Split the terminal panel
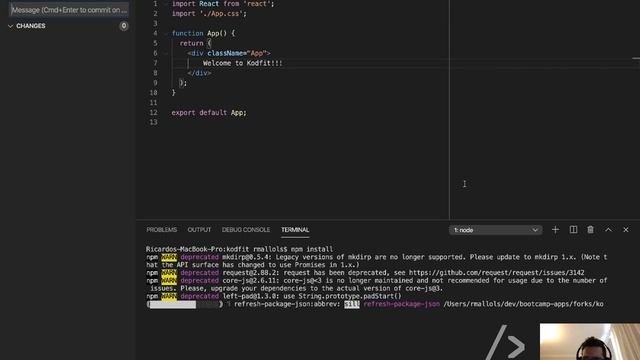Viewport: 640px width, 360px height. (573, 230)
